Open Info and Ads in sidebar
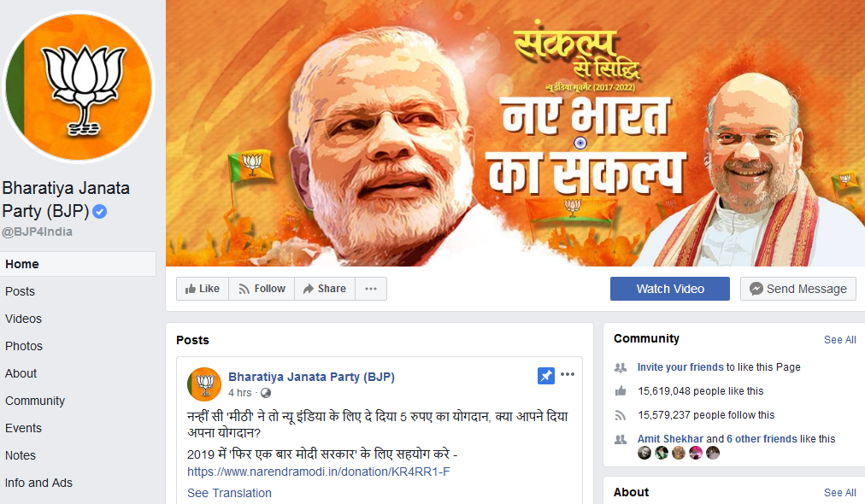Image resolution: width=865 pixels, height=504 pixels. [x=38, y=483]
